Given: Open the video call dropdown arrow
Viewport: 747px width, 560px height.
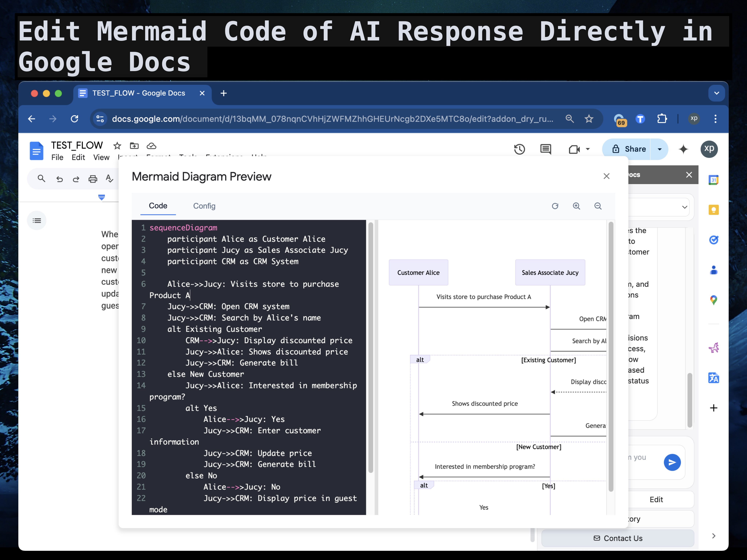Looking at the screenshot, I should coord(588,149).
